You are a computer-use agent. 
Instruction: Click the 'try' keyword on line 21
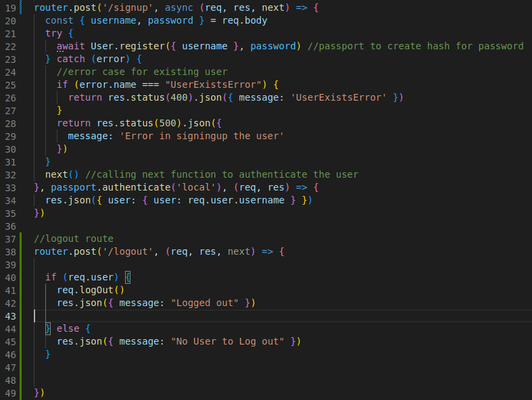53,33
